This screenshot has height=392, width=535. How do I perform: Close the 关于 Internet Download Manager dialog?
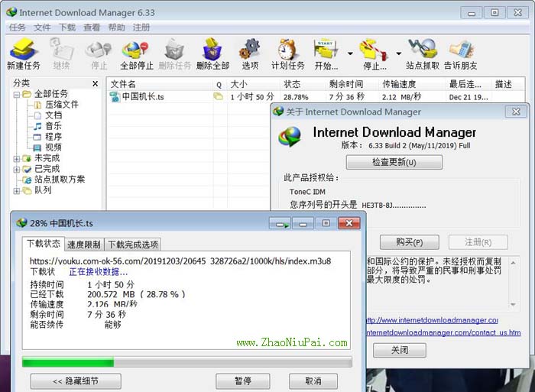pyautogui.click(x=516, y=112)
